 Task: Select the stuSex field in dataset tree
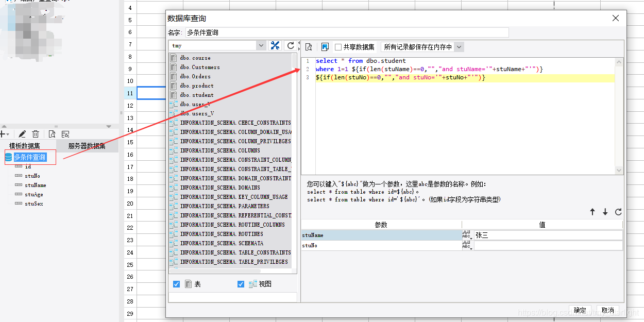pos(34,204)
